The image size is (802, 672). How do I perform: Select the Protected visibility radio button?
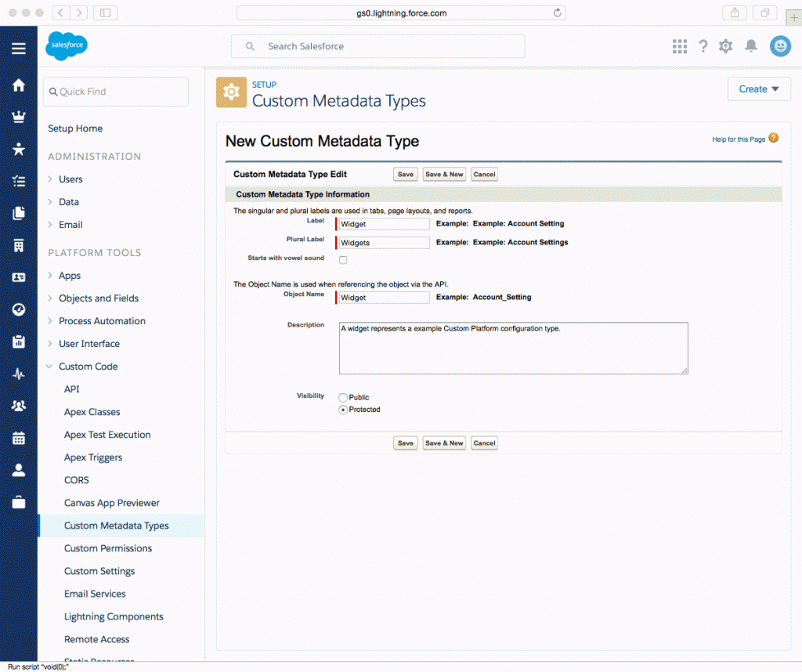343,410
